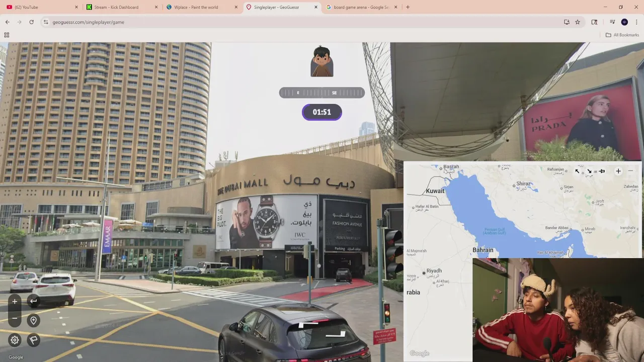Switch to the Wplace - Paint the world tab
This screenshot has width=644, height=362.
click(x=201, y=7)
